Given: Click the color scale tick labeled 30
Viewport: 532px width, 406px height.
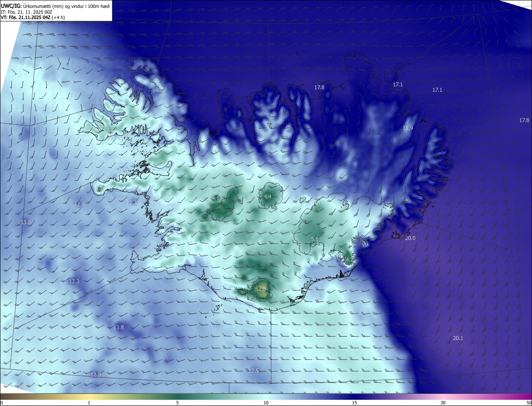Looking at the screenshot, I should (443, 403).
